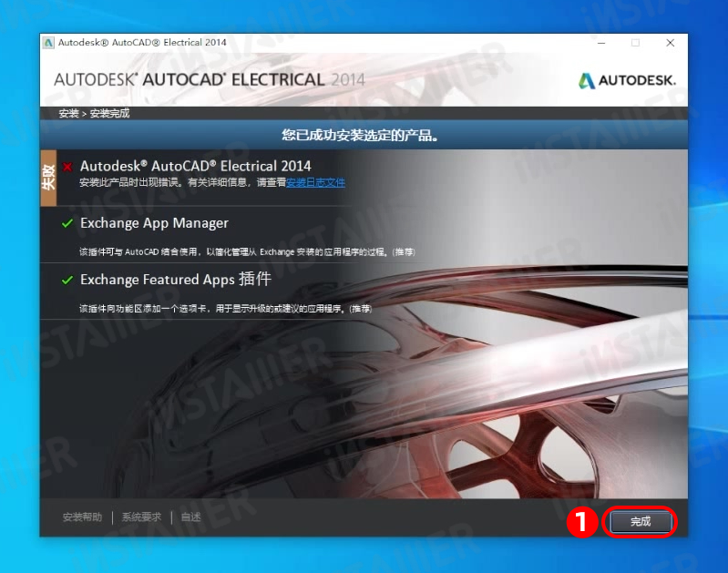Open 系统要求 system requirements link
The image size is (728, 573).
point(141,517)
